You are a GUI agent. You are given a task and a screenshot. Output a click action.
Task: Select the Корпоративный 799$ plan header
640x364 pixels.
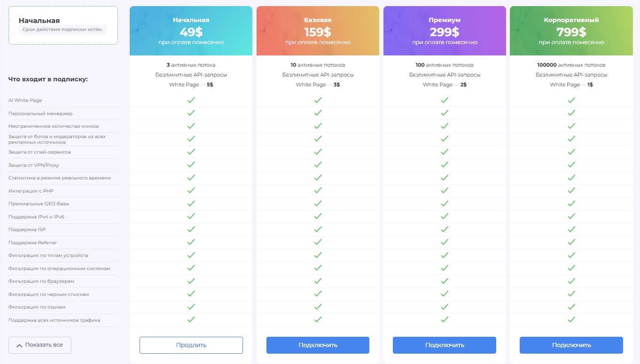(571, 31)
